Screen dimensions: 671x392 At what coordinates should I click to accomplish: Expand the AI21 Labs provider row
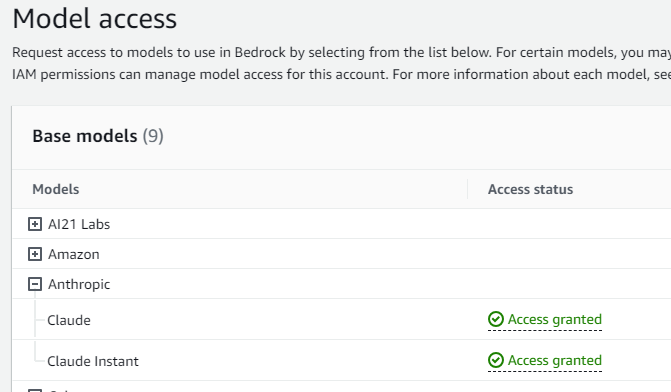[35, 224]
